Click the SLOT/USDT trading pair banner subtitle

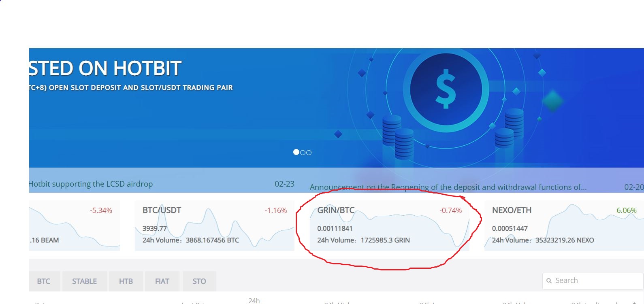coord(131,87)
